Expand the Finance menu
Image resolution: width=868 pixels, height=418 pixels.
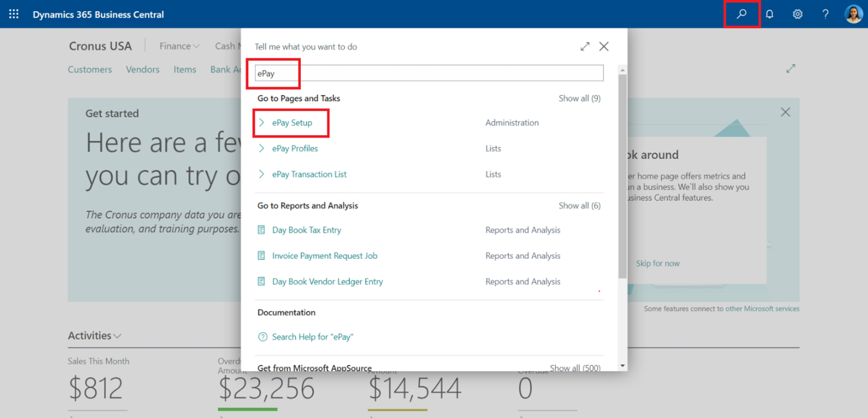click(x=179, y=46)
